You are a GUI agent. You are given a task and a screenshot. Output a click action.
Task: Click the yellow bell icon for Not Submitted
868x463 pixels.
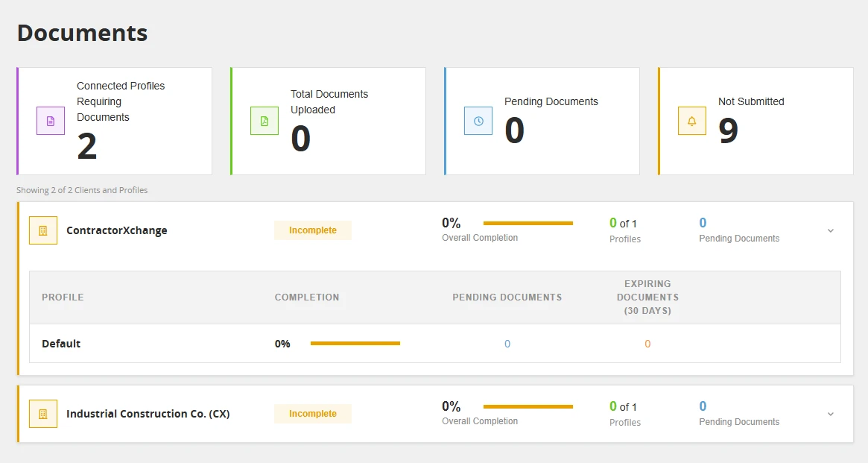[692, 121]
